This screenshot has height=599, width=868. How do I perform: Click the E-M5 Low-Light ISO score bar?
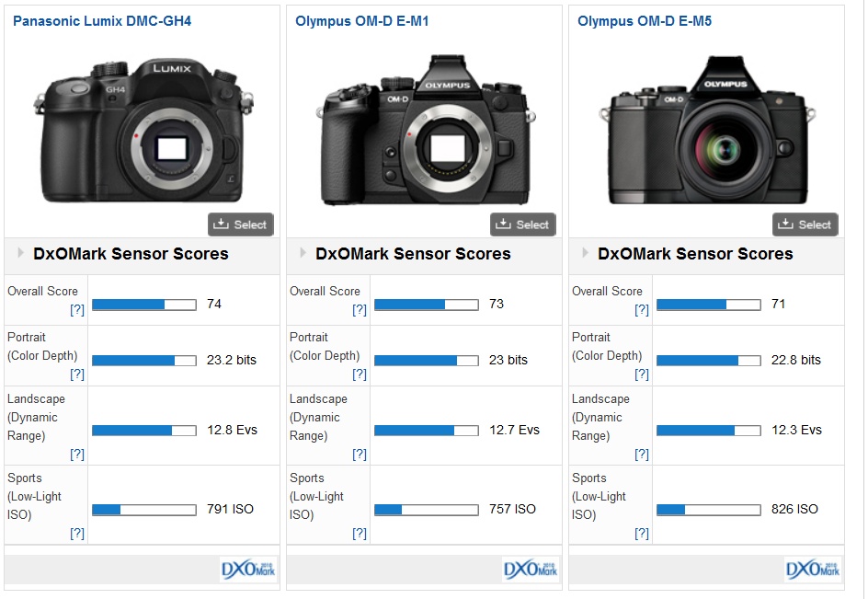[709, 510]
